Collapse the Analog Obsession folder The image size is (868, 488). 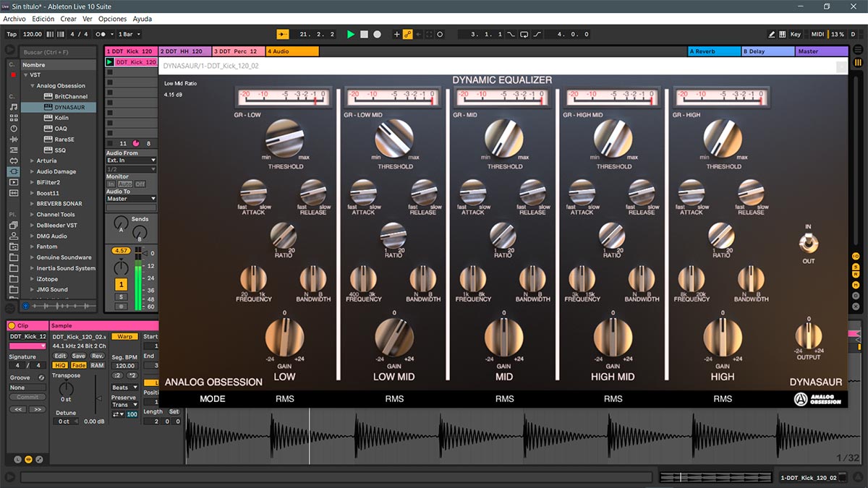pos(33,85)
